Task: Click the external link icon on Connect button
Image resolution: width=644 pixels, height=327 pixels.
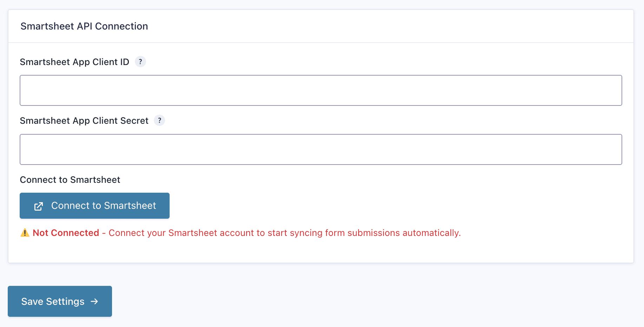Action: tap(39, 206)
